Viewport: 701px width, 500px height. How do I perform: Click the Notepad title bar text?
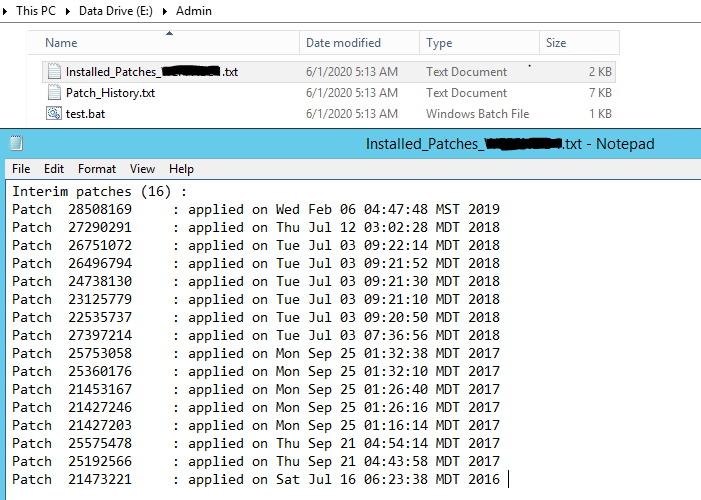(x=510, y=144)
